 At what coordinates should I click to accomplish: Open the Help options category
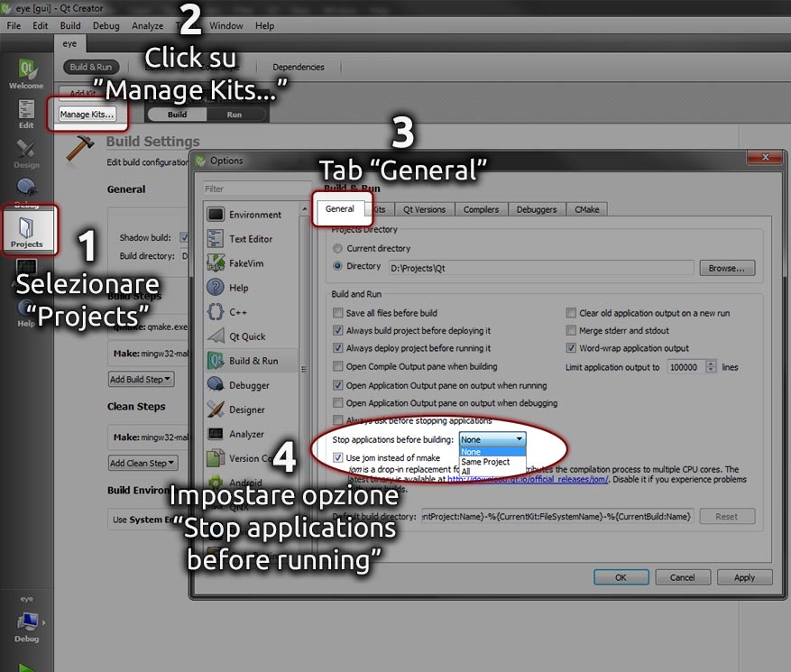[x=251, y=288]
